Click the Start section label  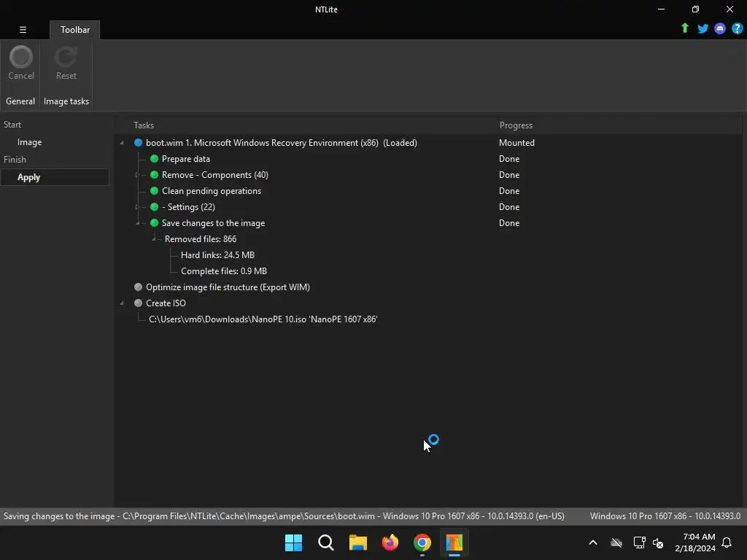(x=12, y=125)
